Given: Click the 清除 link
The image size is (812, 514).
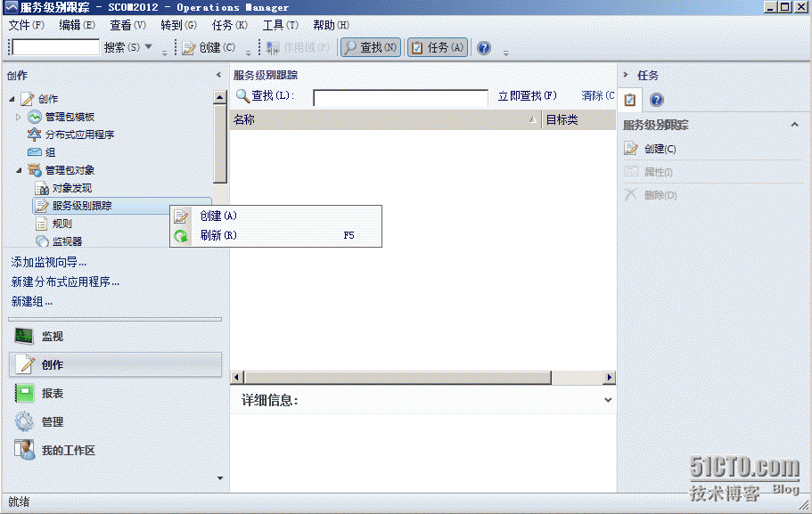Looking at the screenshot, I should click(597, 95).
